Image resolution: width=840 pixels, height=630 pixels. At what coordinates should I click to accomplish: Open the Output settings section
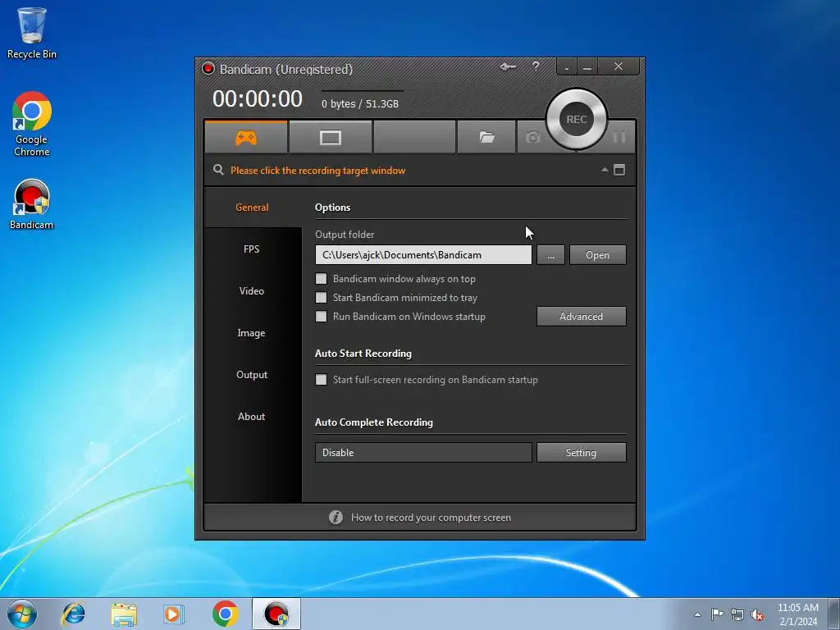pos(251,374)
